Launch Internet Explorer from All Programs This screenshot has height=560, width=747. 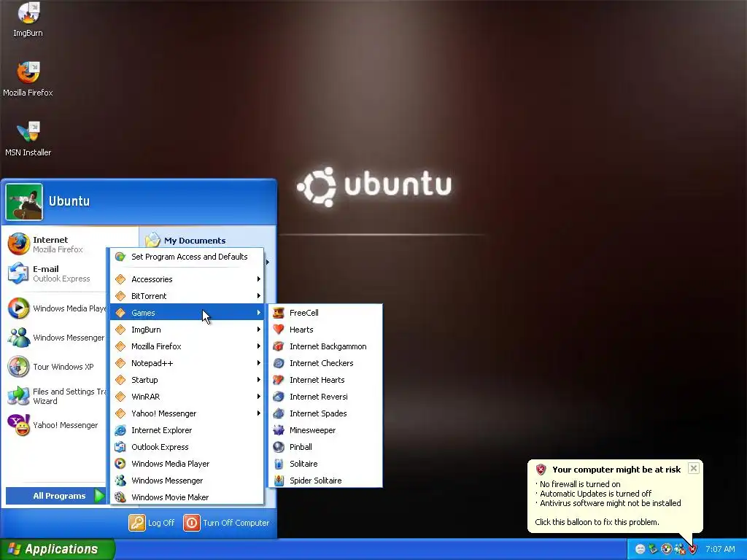tap(187, 430)
